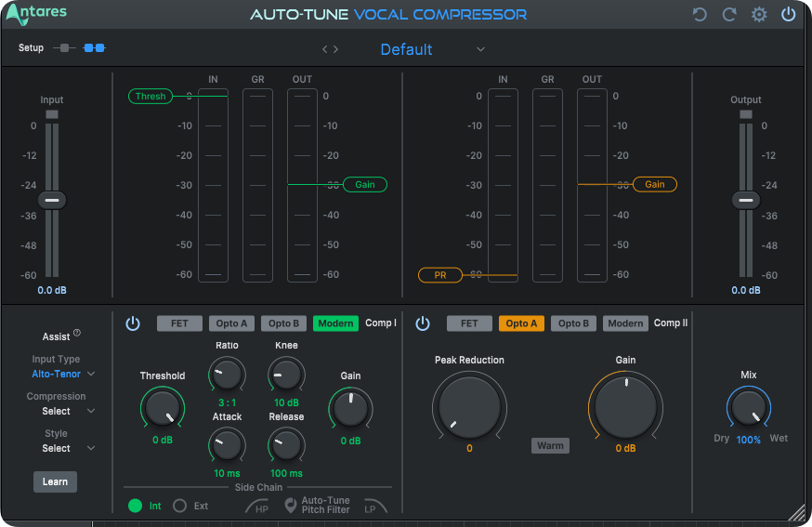The image size is (812, 527).
Task: Click the Assist help question icon
Action: tap(77, 333)
